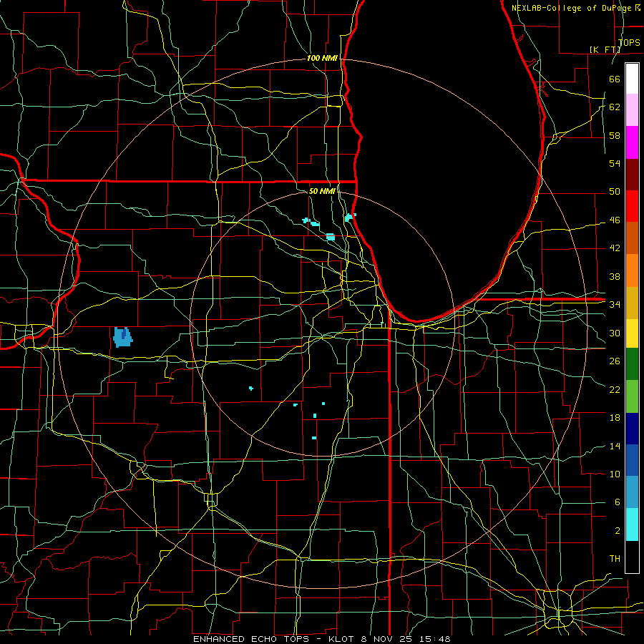Image resolution: width=644 pixels, height=644 pixels.
Task: Click the black TH threshold swatch
Action: [632, 557]
